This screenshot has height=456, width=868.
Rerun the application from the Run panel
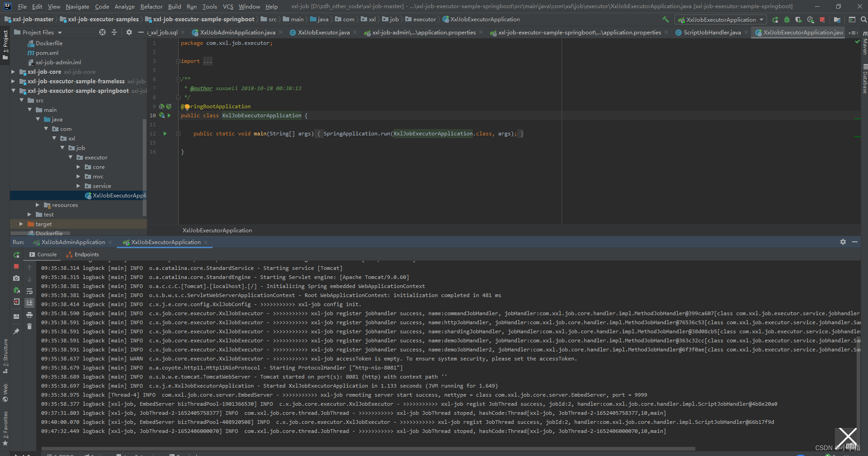click(16, 254)
